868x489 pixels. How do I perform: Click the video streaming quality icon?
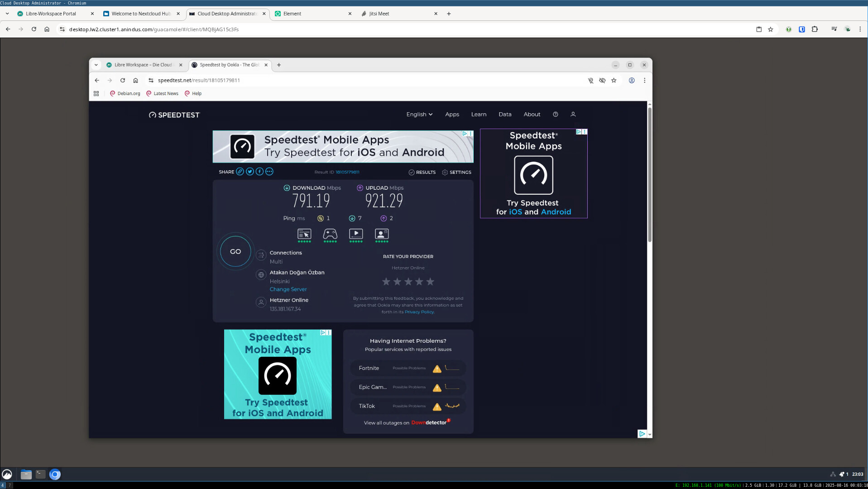[x=356, y=234]
